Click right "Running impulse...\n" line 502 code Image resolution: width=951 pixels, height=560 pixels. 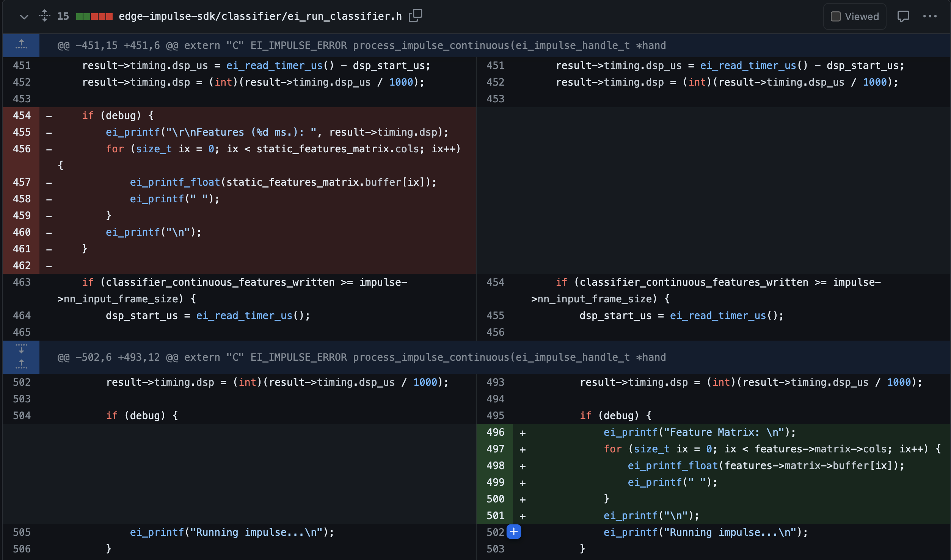(x=706, y=532)
